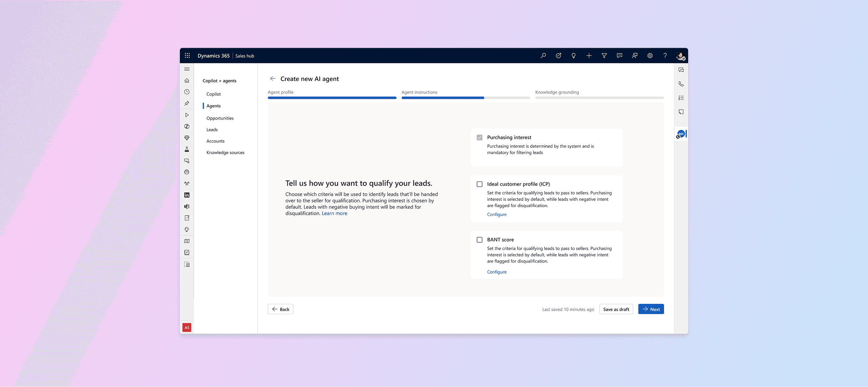Click the Knowledge grounding progress bar

599,98
